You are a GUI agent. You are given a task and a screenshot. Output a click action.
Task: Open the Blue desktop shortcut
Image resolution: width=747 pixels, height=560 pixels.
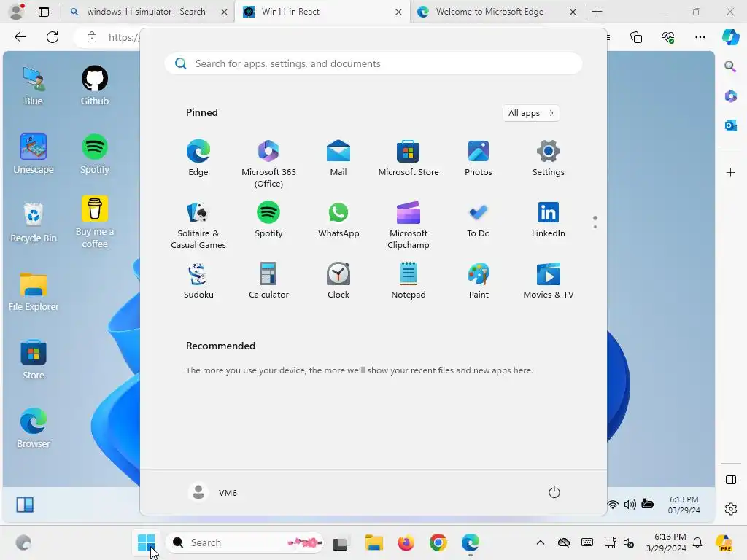pos(34,86)
